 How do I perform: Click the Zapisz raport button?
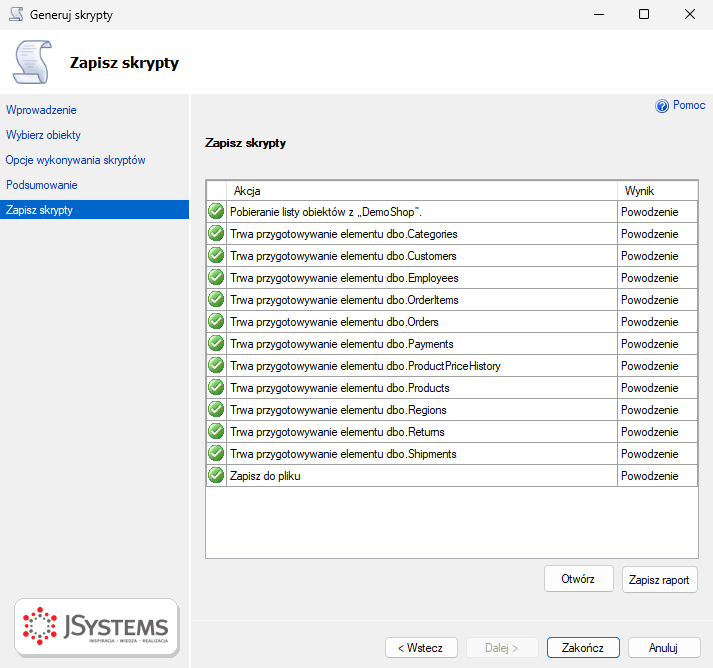659,579
